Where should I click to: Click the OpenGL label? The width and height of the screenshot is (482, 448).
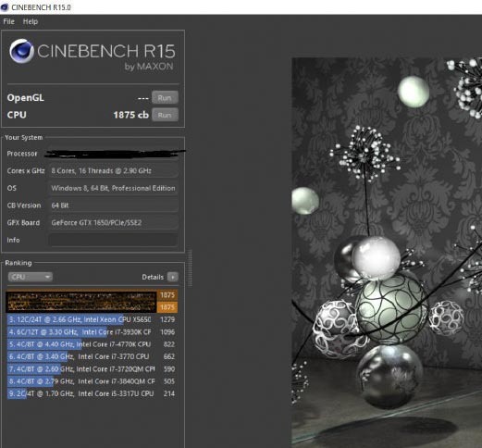26,98
